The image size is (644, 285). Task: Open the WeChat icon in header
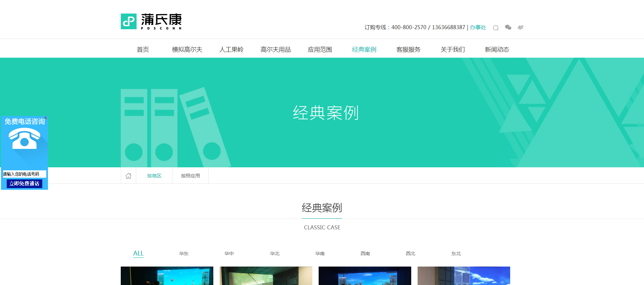tap(508, 27)
